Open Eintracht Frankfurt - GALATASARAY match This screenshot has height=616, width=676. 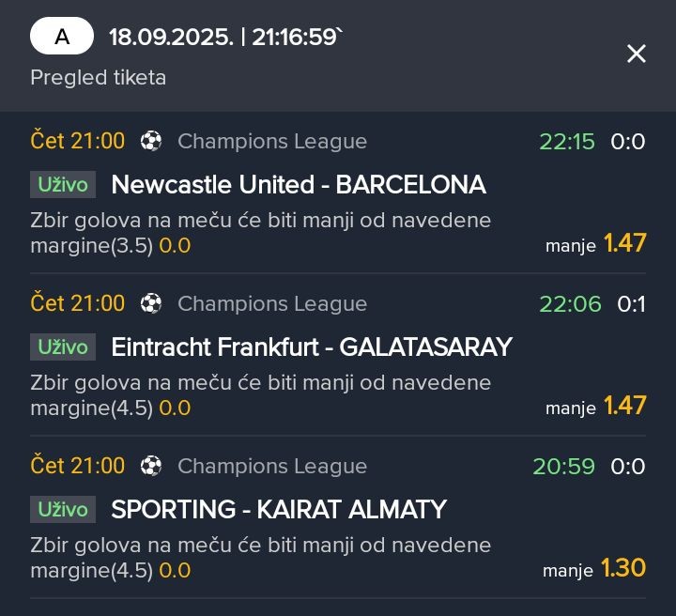click(312, 347)
